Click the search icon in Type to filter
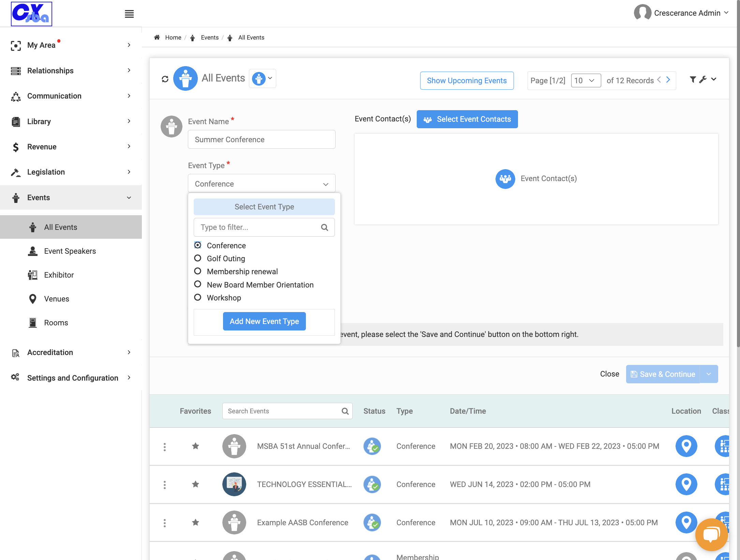This screenshot has height=560, width=740. 324,227
